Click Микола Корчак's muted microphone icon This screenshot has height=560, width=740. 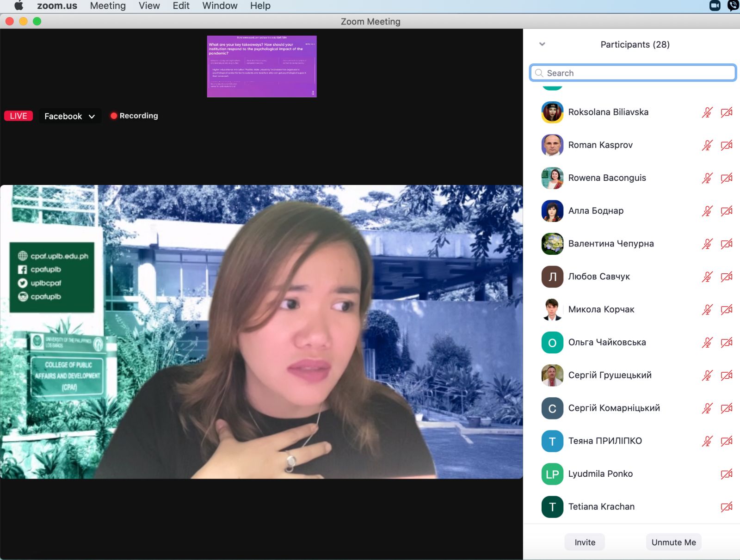(707, 309)
